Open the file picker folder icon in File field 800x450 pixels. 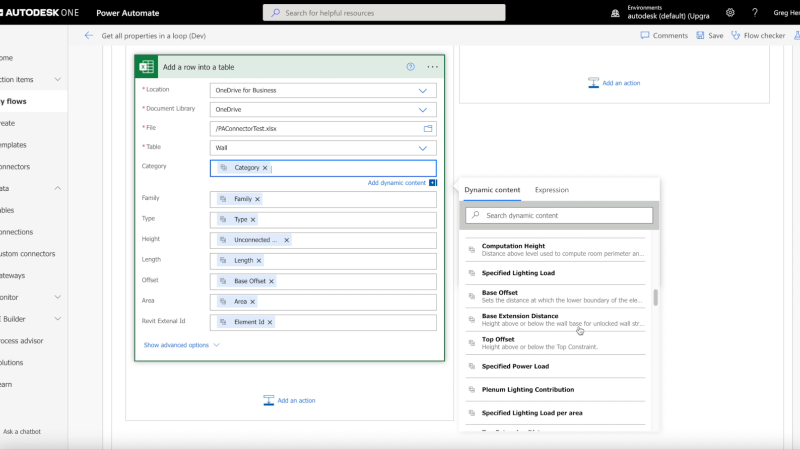pos(428,129)
